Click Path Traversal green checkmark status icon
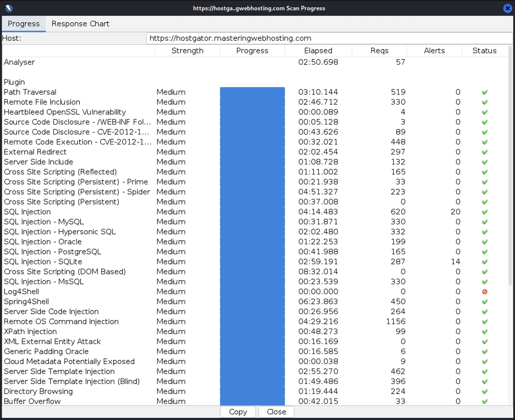This screenshot has height=420, width=515. [x=484, y=92]
